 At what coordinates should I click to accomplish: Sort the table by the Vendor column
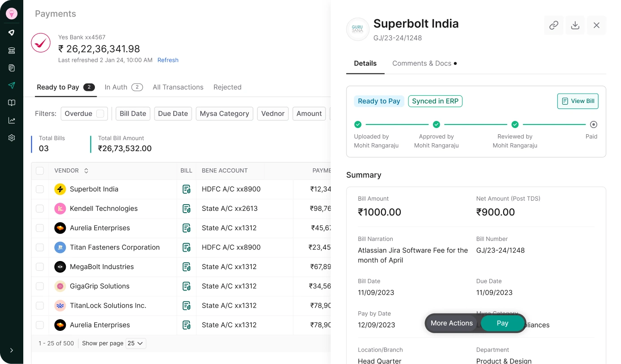[x=86, y=171]
